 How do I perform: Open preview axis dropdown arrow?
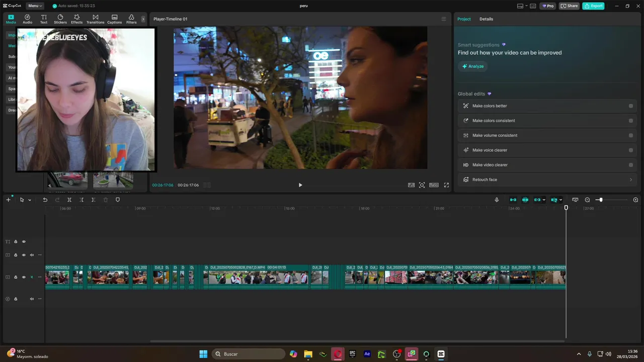click(x=560, y=200)
